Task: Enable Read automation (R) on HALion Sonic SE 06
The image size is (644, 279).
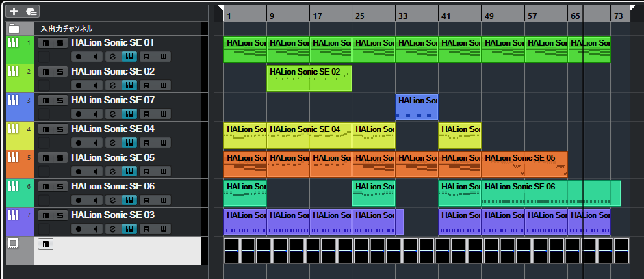Action: coord(146,200)
